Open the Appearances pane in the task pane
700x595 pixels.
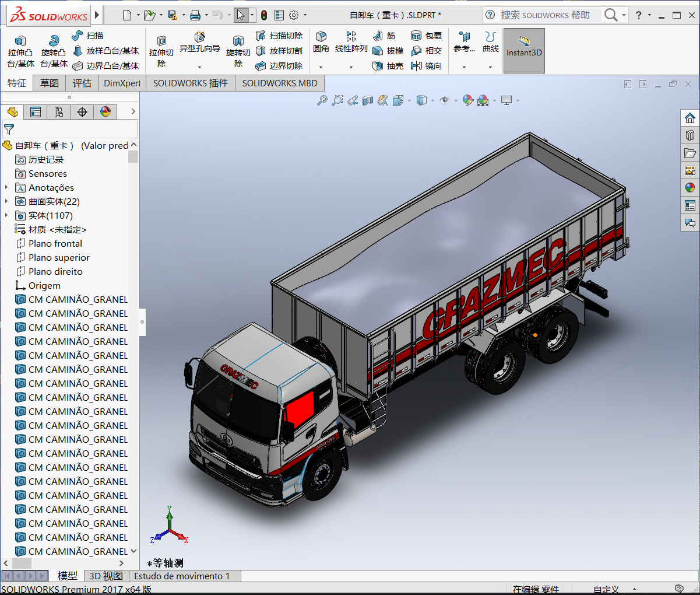point(690,188)
